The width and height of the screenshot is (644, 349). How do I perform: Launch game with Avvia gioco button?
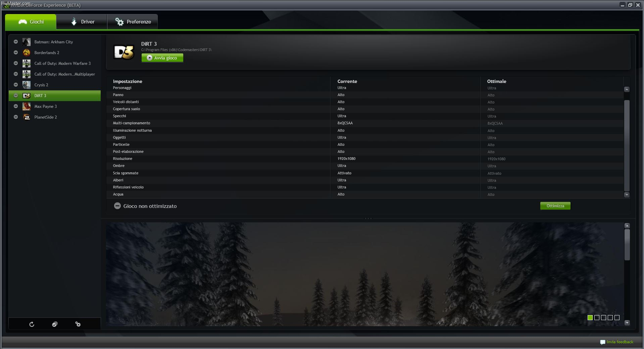click(x=162, y=58)
